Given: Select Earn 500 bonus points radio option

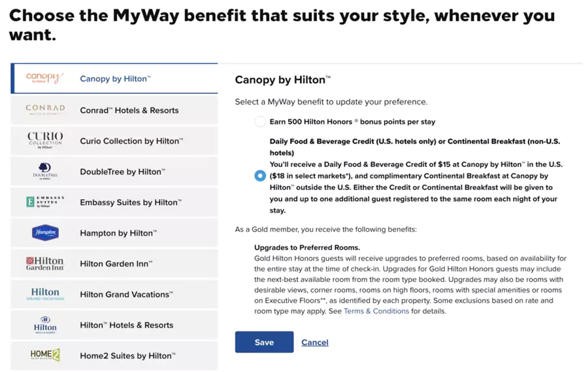Looking at the screenshot, I should pyautogui.click(x=260, y=122).
